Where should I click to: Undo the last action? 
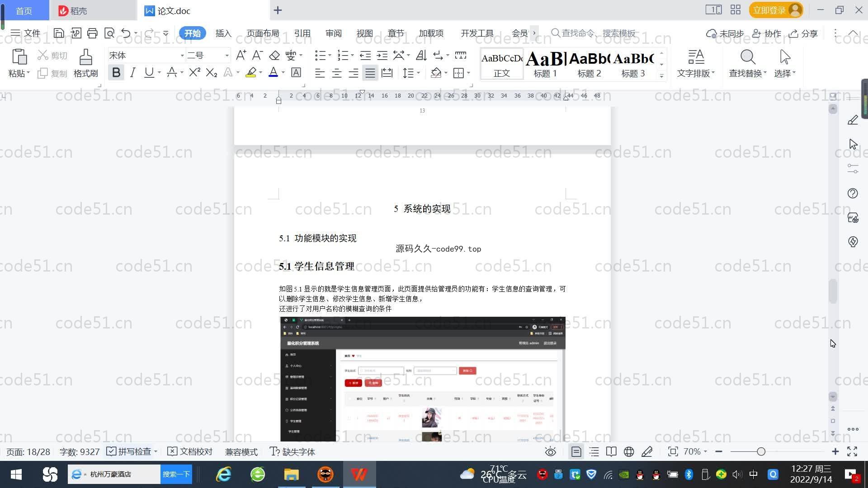126,33
